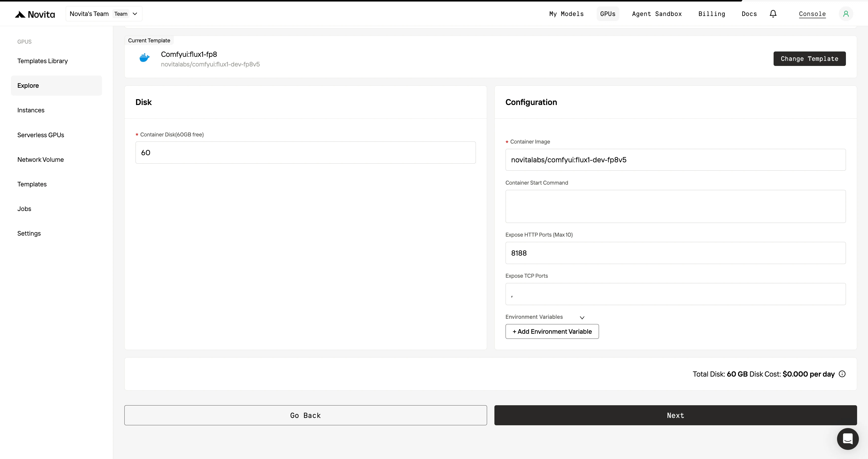Click the Current Template label
The width and height of the screenshot is (868, 459).
click(x=149, y=40)
